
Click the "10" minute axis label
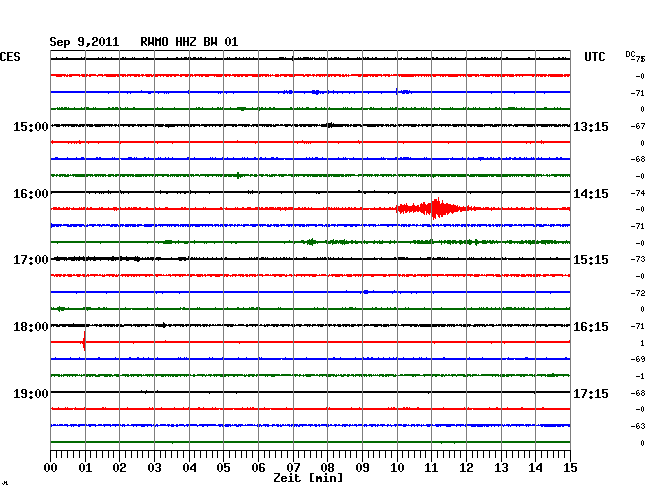(397, 467)
